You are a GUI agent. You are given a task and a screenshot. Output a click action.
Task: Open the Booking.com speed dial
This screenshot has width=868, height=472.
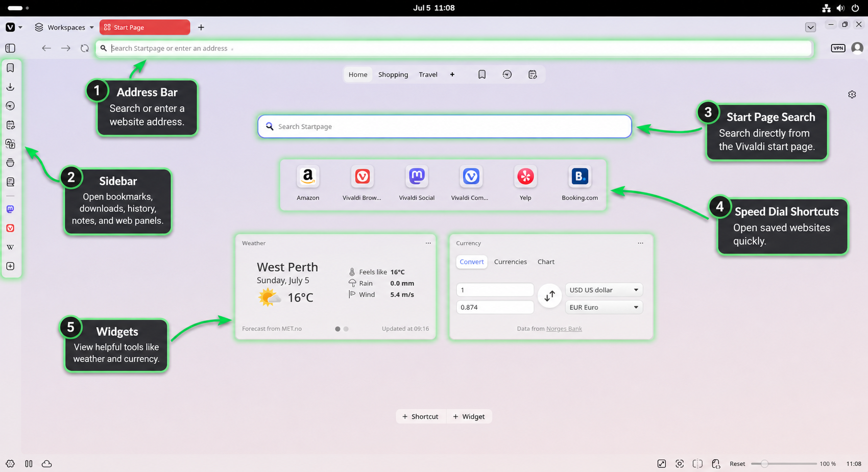[580, 183]
